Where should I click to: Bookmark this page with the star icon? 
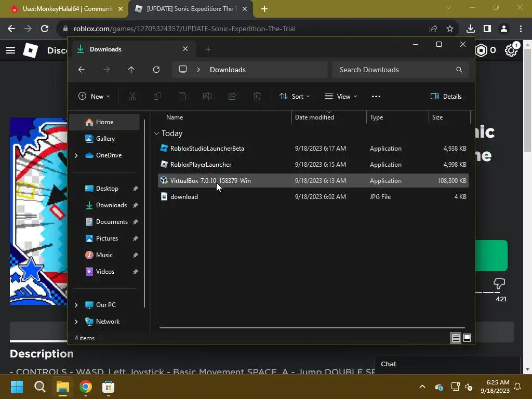click(x=449, y=29)
